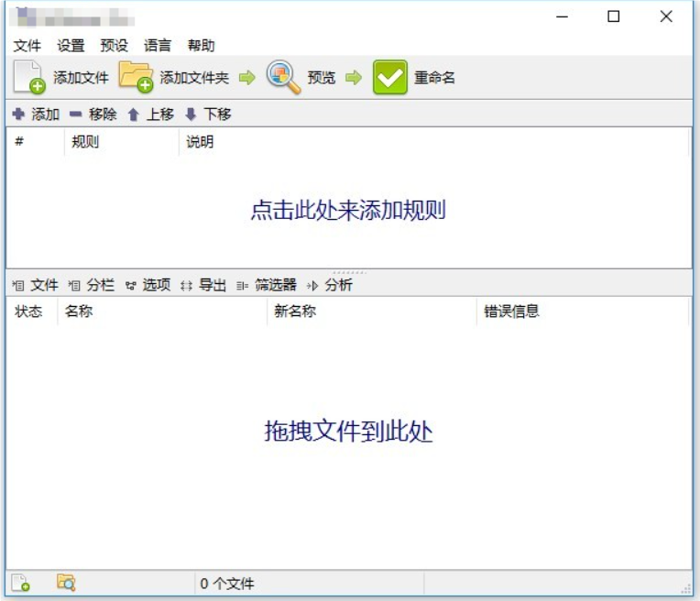Open the 文件 dropdown in files toolbar
Screen dimensions: 700x601
36,285
